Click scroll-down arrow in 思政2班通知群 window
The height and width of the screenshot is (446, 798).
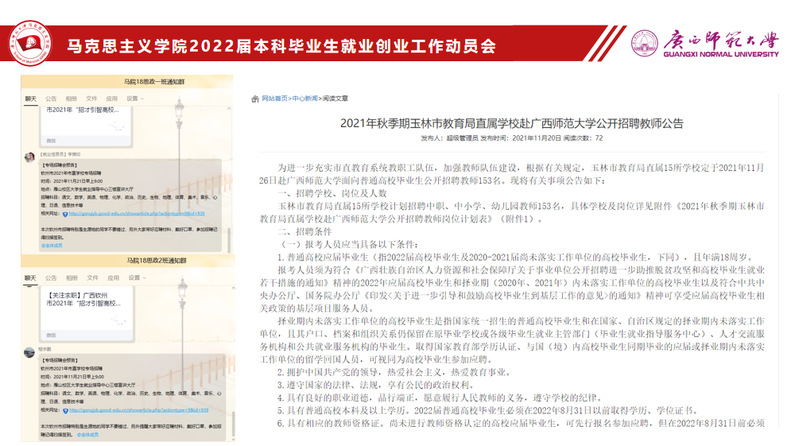click(x=233, y=437)
